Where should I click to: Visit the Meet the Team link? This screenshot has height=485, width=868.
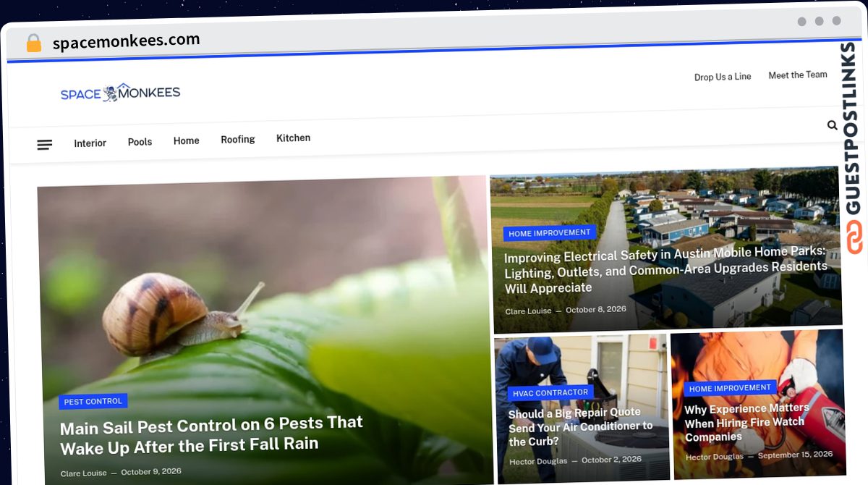798,75
